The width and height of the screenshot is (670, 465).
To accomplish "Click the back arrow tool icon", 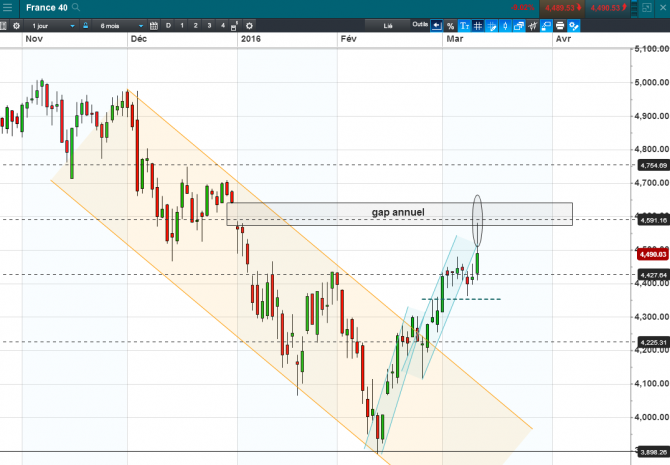I will [x=436, y=26].
